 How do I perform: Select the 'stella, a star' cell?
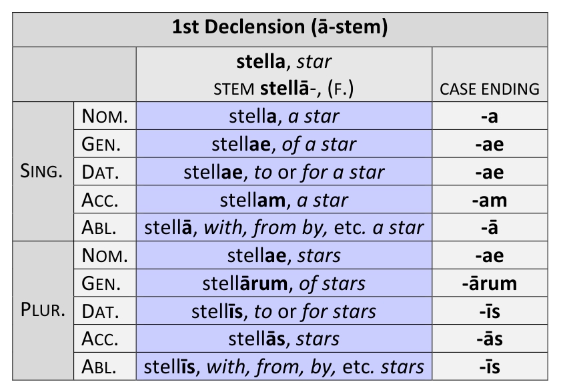click(284, 116)
